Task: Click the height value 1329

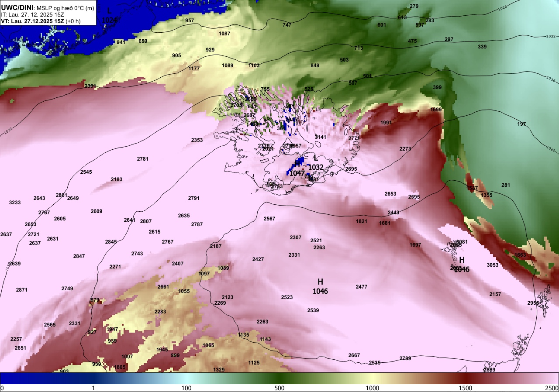Action: (x=219, y=370)
